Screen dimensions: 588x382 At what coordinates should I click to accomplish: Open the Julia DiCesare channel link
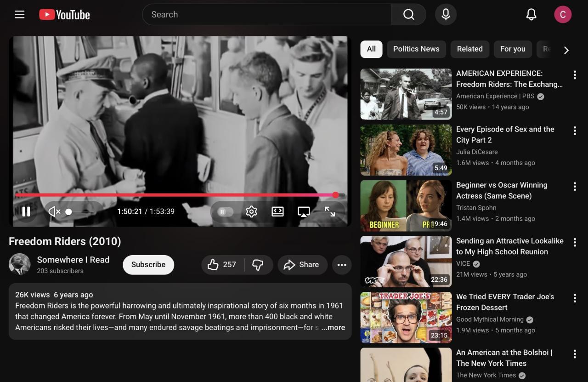(x=477, y=152)
